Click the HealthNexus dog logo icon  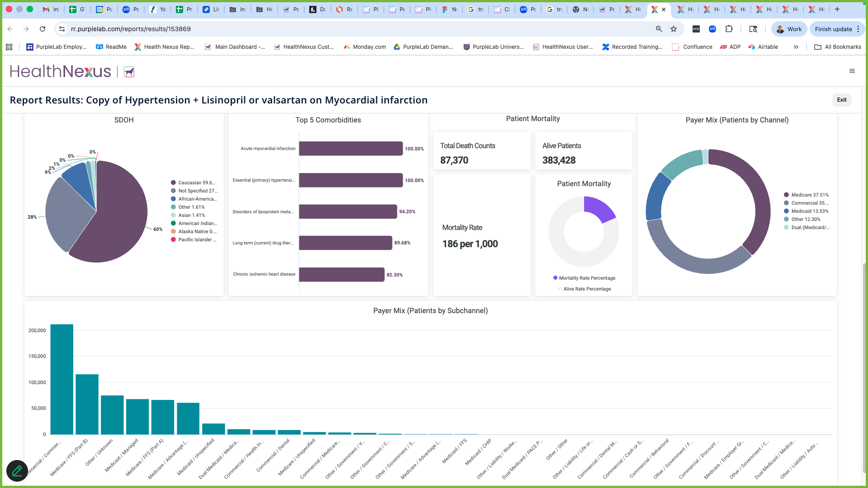pos(129,72)
